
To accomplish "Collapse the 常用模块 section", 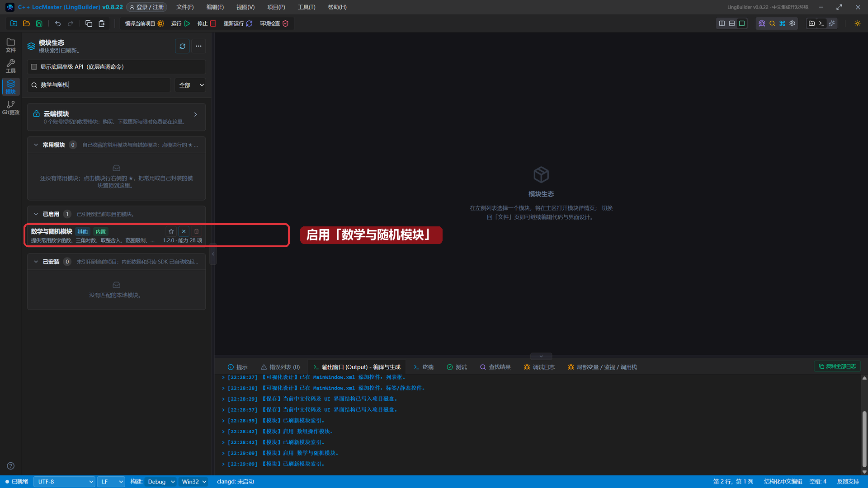I will pyautogui.click(x=36, y=145).
